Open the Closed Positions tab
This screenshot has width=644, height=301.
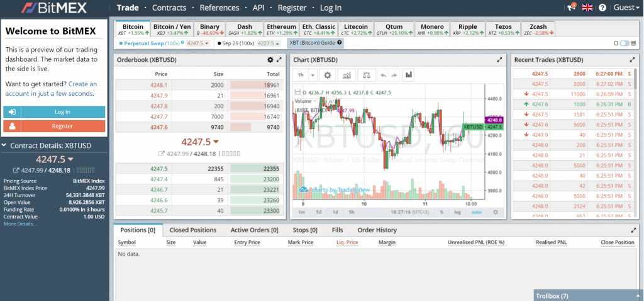193,230
